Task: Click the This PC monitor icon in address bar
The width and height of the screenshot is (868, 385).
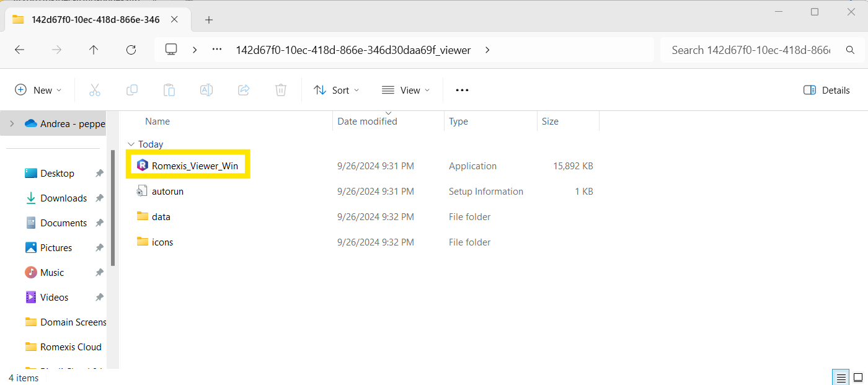Action: (x=172, y=50)
